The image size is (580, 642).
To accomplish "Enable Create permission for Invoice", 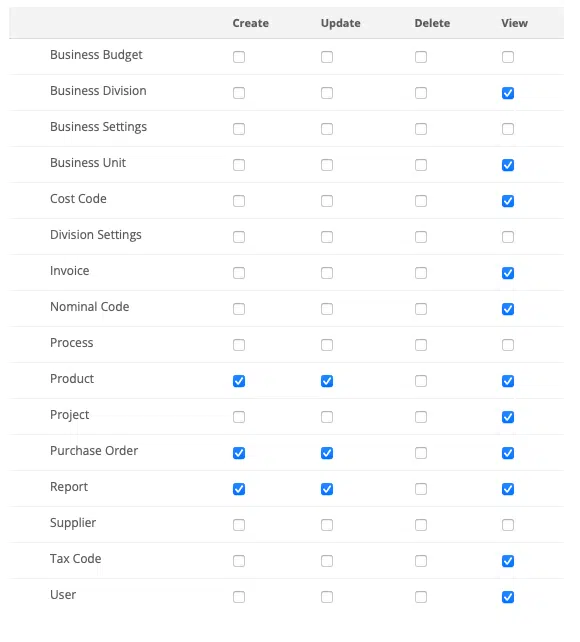I will coord(239,273).
